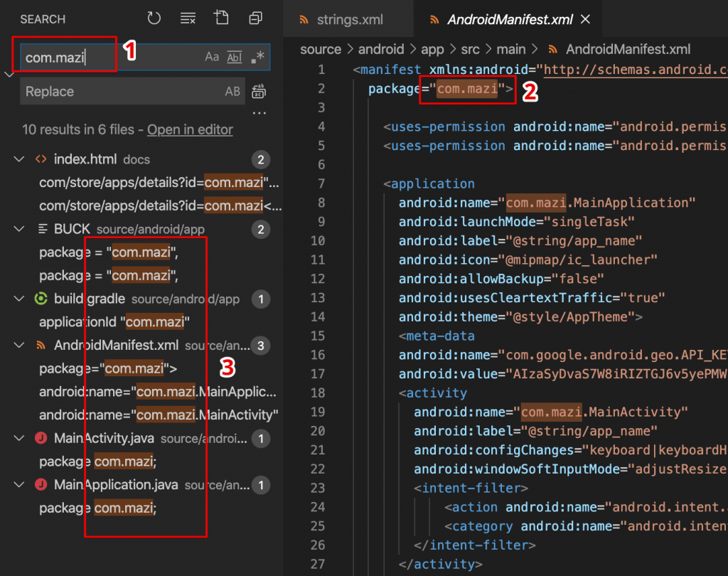Viewport: 728px width, 576px height.
Task: Collapse the index.html results group
Action: coord(19,159)
